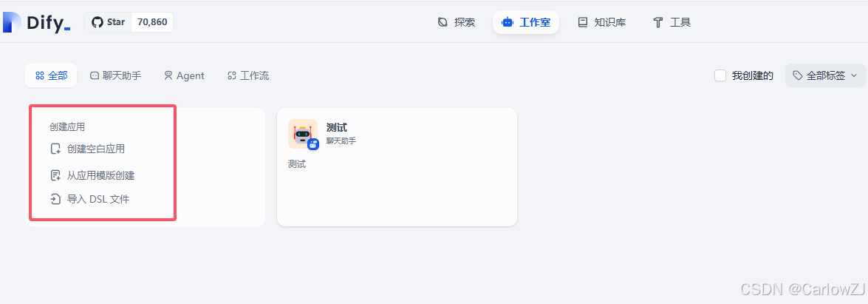Click the GitHub octocat icon
868x304 pixels.
98,22
